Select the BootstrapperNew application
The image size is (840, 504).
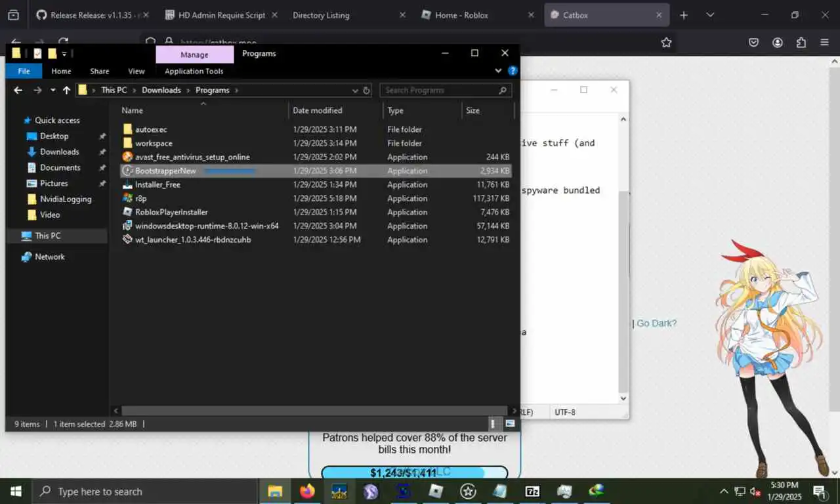165,171
